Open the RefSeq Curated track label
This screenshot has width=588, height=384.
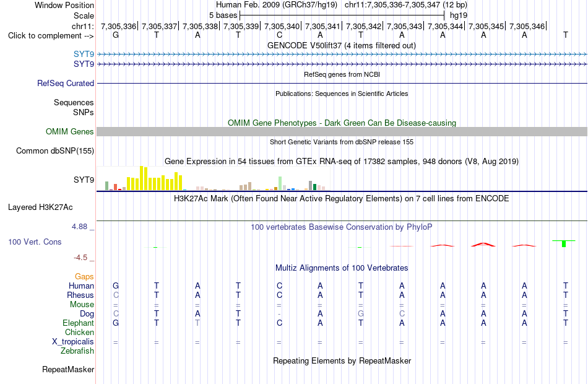(x=65, y=84)
